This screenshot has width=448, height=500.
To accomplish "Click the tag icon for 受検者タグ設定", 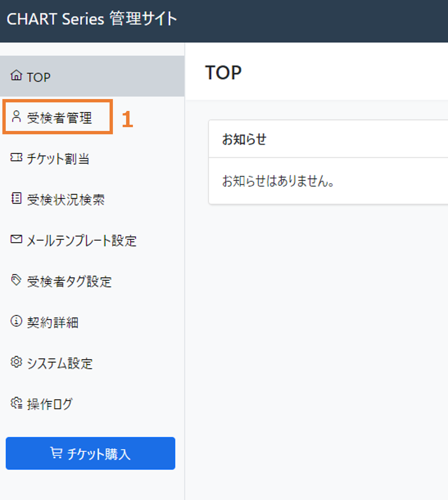I will point(16,280).
